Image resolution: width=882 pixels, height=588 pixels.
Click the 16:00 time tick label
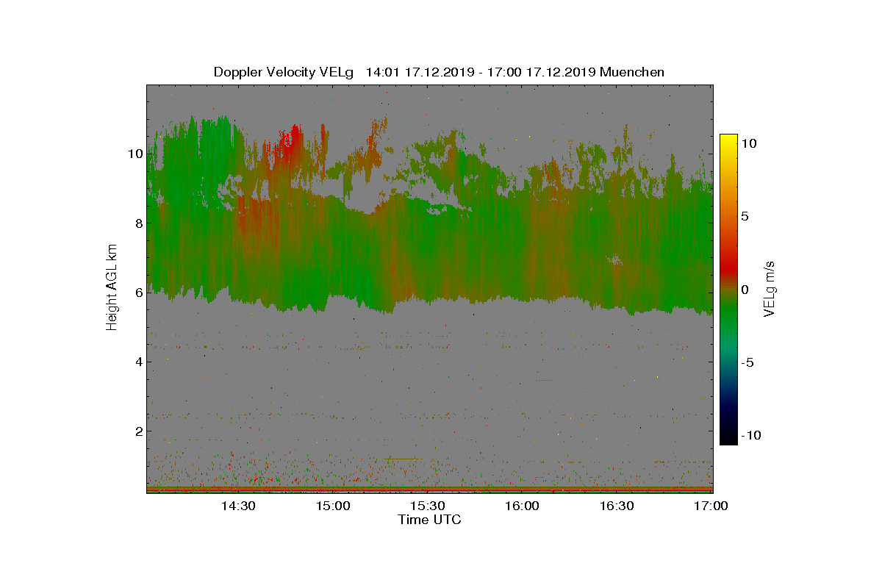point(522,506)
